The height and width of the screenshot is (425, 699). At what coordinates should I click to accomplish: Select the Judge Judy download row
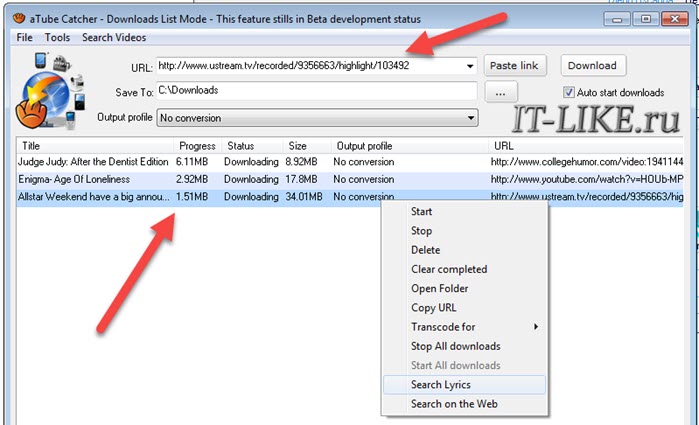click(350, 161)
